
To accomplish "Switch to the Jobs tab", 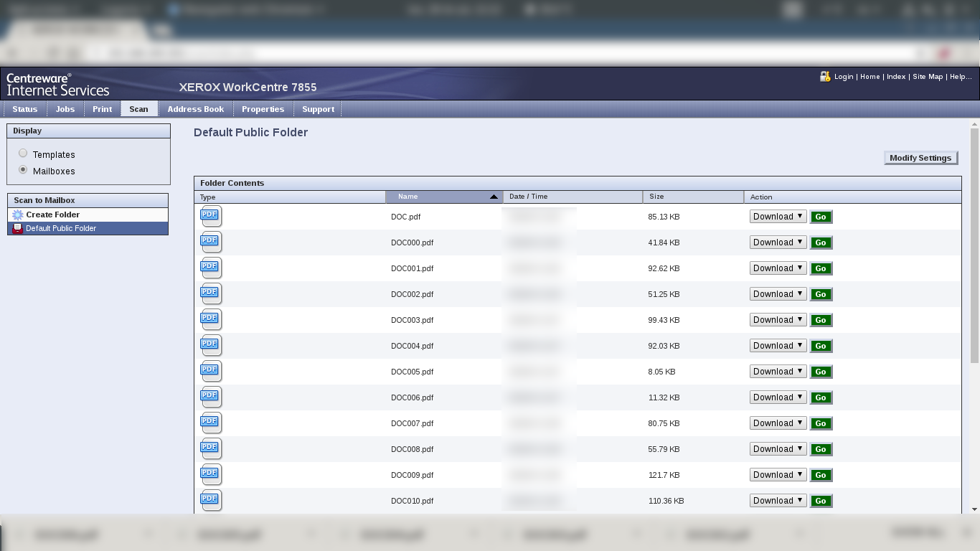I will [x=65, y=109].
